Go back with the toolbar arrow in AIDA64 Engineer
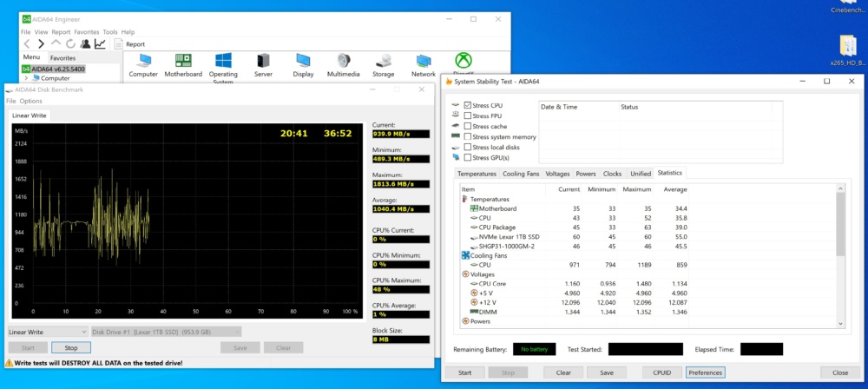This screenshot has width=868, height=389. (27, 43)
